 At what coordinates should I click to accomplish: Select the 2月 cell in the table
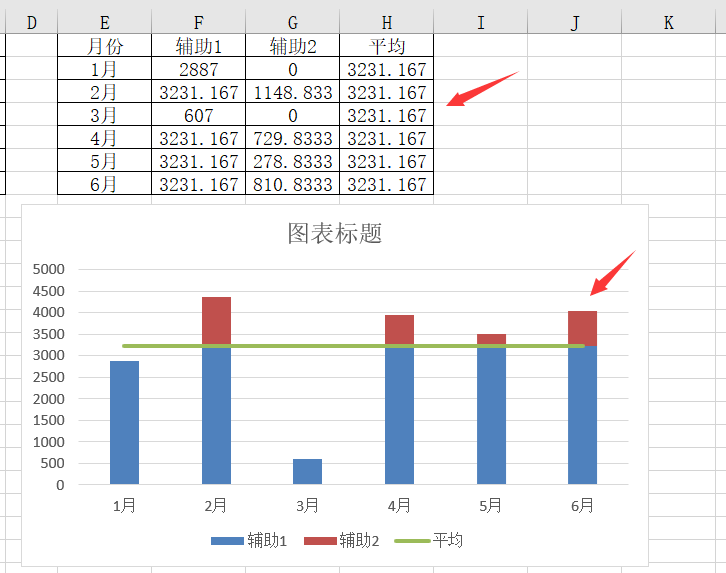[x=105, y=92]
